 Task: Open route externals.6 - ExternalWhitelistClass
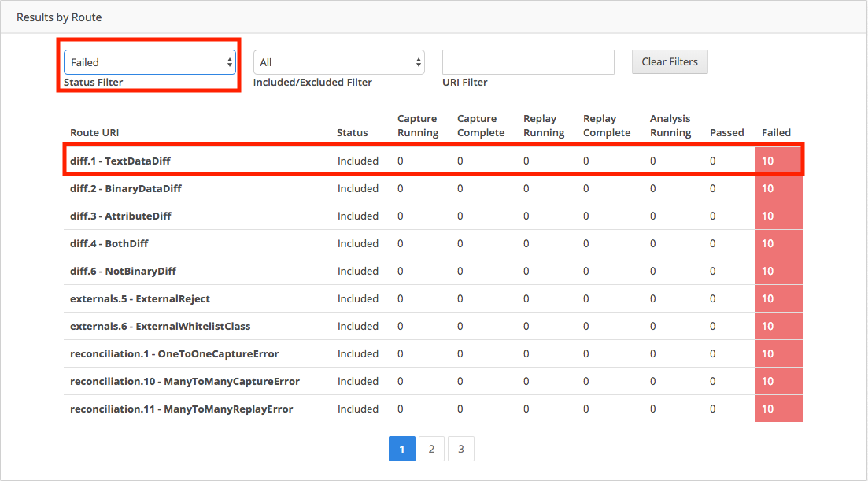(x=160, y=327)
